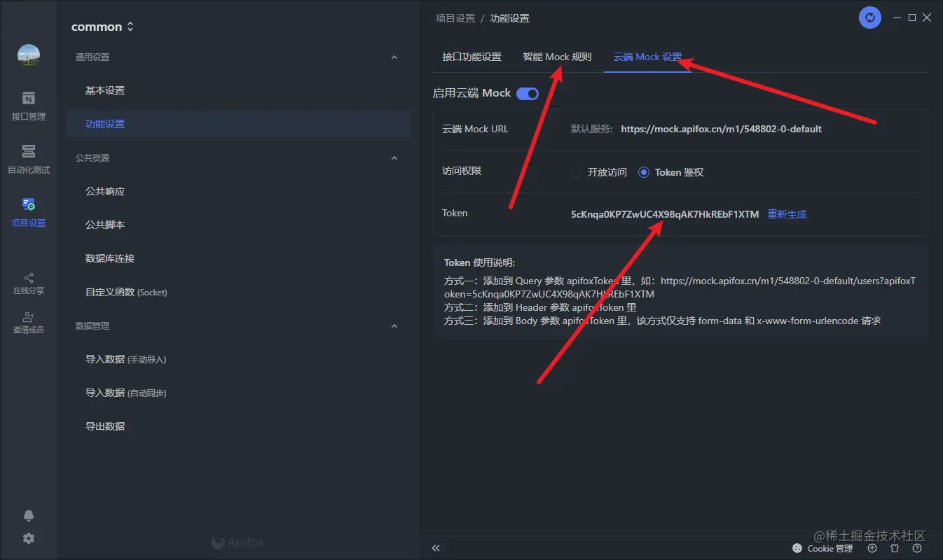Open the common project switcher dropdown
The width and height of the screenshot is (943, 560).
(x=102, y=27)
